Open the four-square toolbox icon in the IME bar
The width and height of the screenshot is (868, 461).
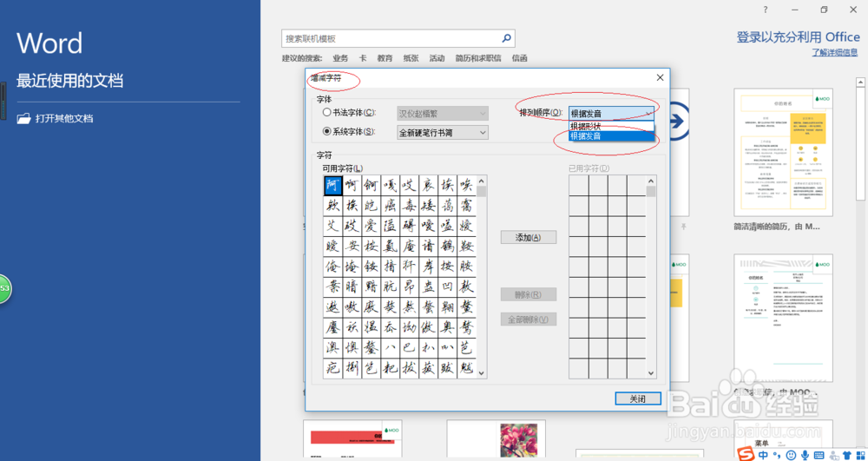click(x=859, y=455)
